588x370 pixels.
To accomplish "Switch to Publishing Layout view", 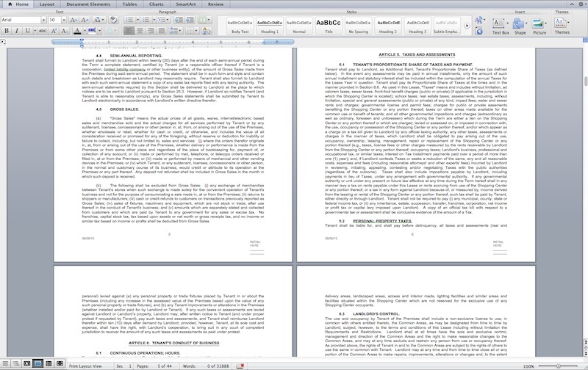I will [27, 363].
